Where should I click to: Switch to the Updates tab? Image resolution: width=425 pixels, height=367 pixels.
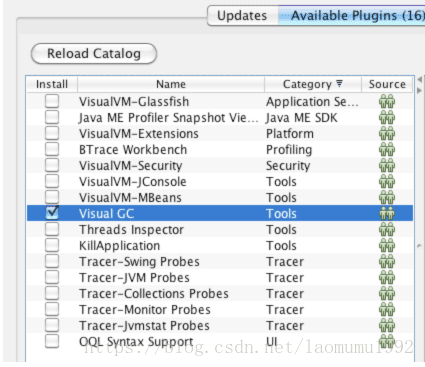(242, 16)
